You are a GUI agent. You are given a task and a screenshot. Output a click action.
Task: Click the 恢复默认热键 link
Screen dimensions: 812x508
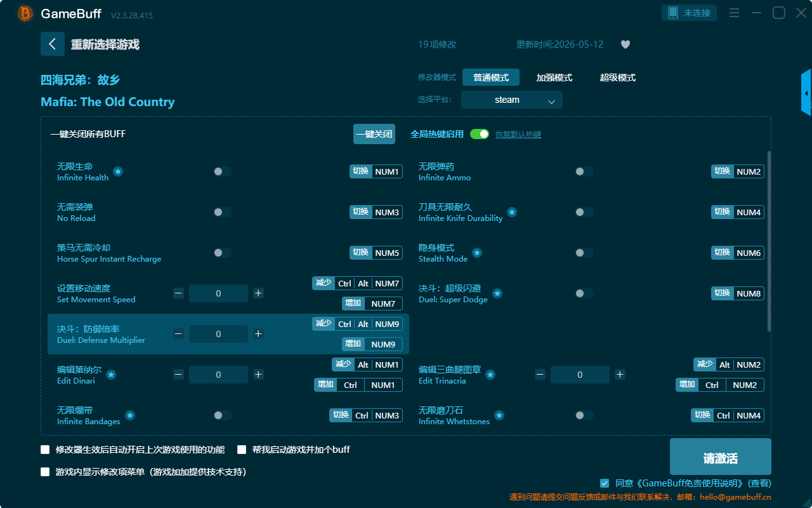pos(518,135)
